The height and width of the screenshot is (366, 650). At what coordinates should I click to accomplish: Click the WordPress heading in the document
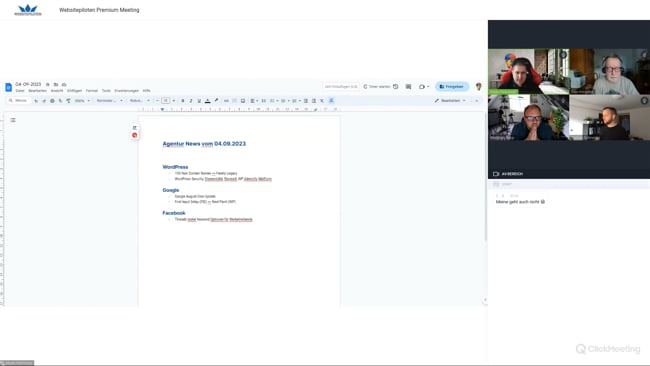coord(175,167)
